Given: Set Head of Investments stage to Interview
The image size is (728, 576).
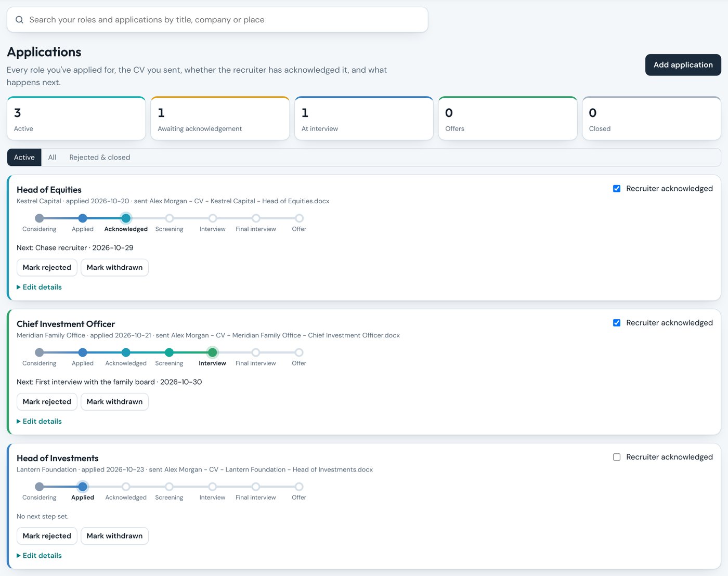Looking at the screenshot, I should click(213, 487).
